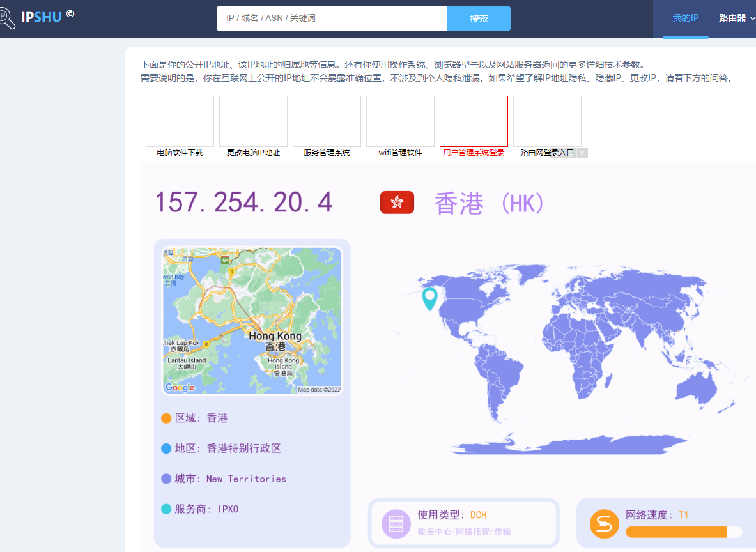Viewport: 756px width, 552px height.
Task: Click the orange network speed icon
Action: pyautogui.click(x=604, y=524)
